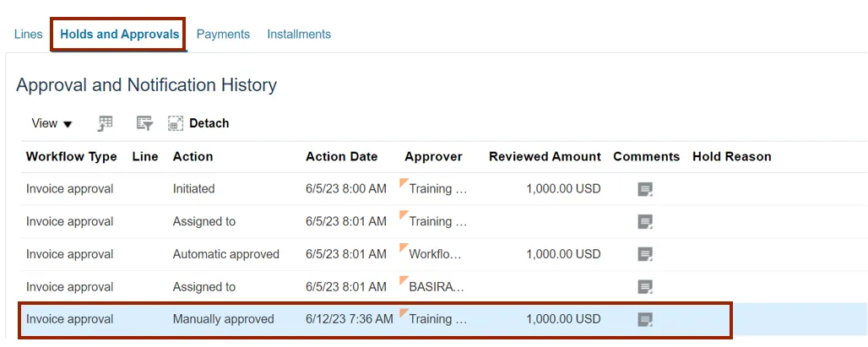Image resolution: width=868 pixels, height=347 pixels.
Task: Click the Workflow approver link in Automatic approved row
Action: tap(437, 254)
